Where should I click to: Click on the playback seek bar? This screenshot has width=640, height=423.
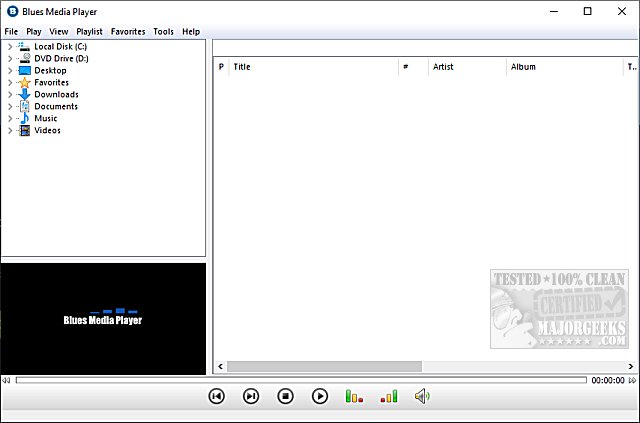pos(301,380)
